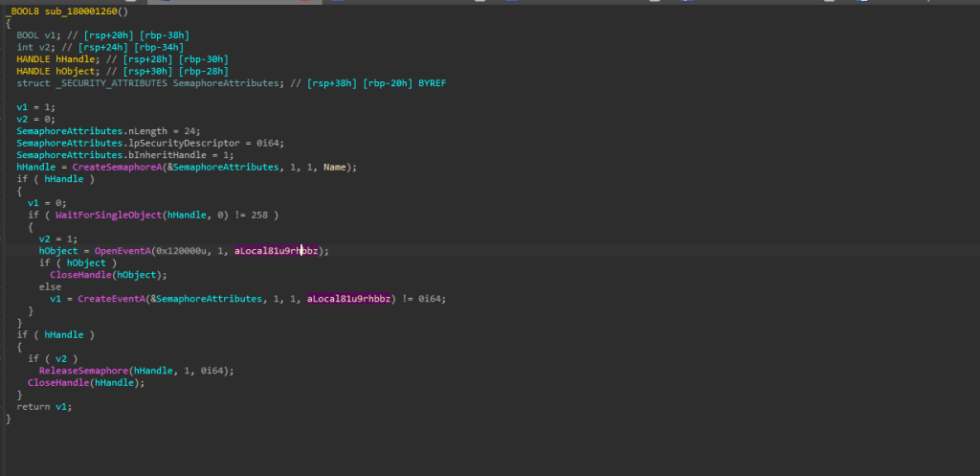Click the 'v1 = 1;' assignment line

pos(35,107)
